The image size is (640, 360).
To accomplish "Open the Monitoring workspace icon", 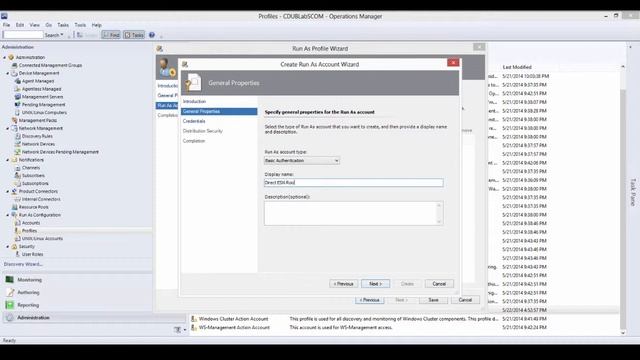I will click(x=9, y=280).
